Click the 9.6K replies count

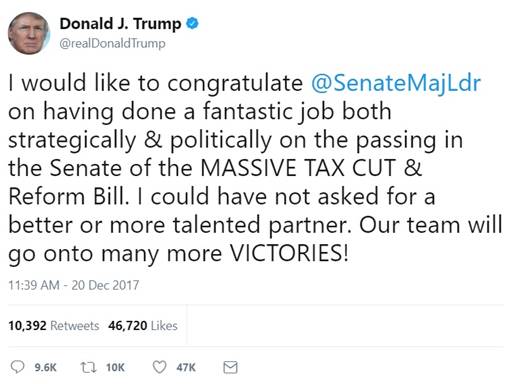46,367
